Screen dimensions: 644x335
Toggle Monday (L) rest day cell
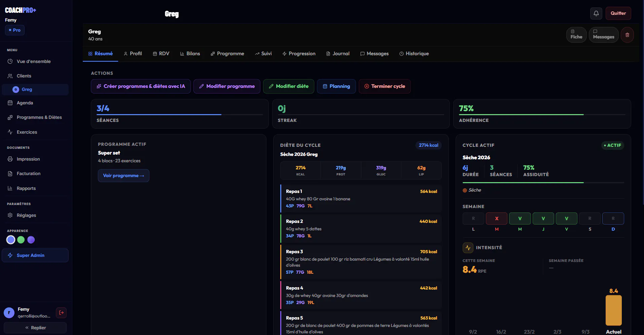pyautogui.click(x=473, y=219)
